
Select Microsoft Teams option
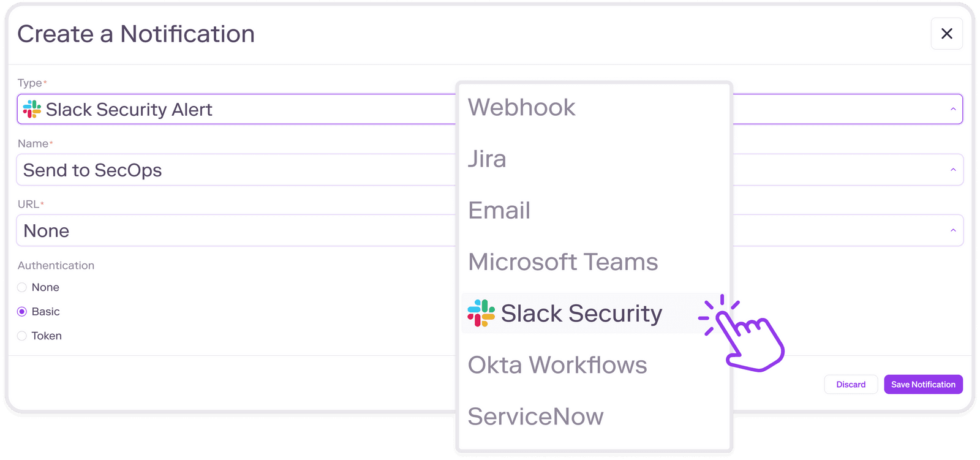pos(563,262)
